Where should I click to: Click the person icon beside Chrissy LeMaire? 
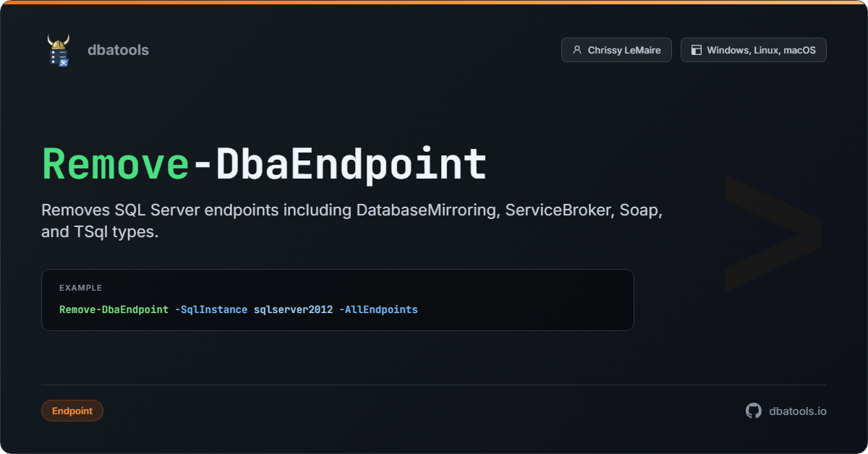pos(577,50)
